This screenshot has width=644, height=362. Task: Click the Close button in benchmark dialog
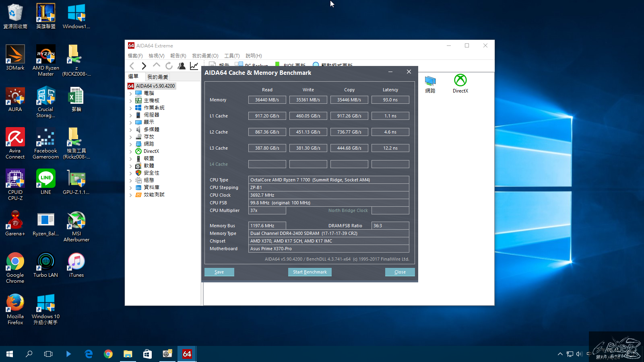click(x=400, y=272)
